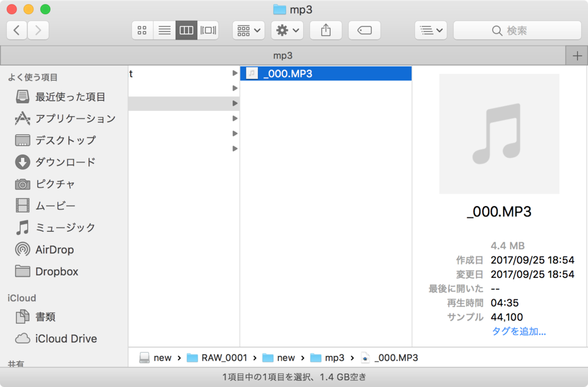Screen dimensions: 588x387
Task: Open Desktop (デスクトップ) in sidebar
Action: click(x=56, y=140)
